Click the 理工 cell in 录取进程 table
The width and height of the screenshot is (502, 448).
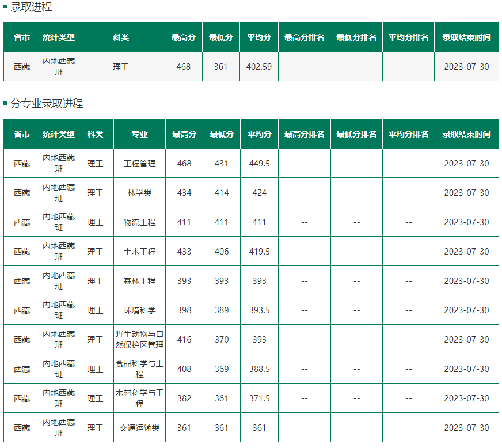point(121,67)
